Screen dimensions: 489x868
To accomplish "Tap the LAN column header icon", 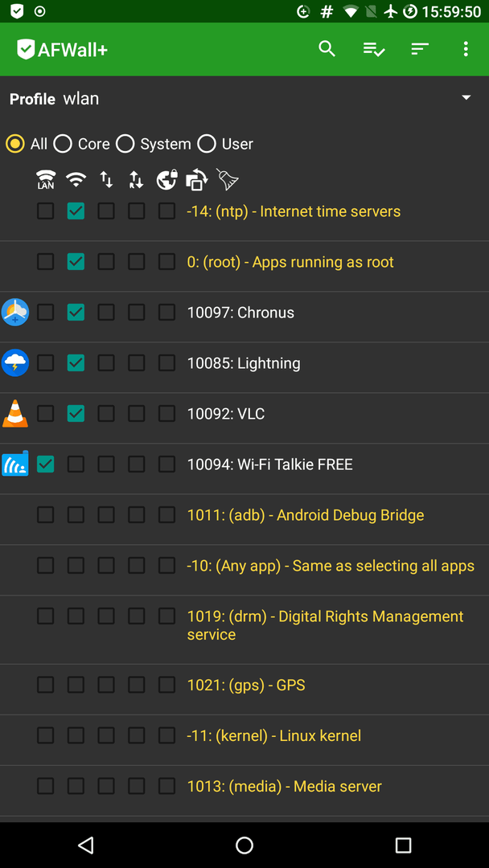I will (x=45, y=180).
